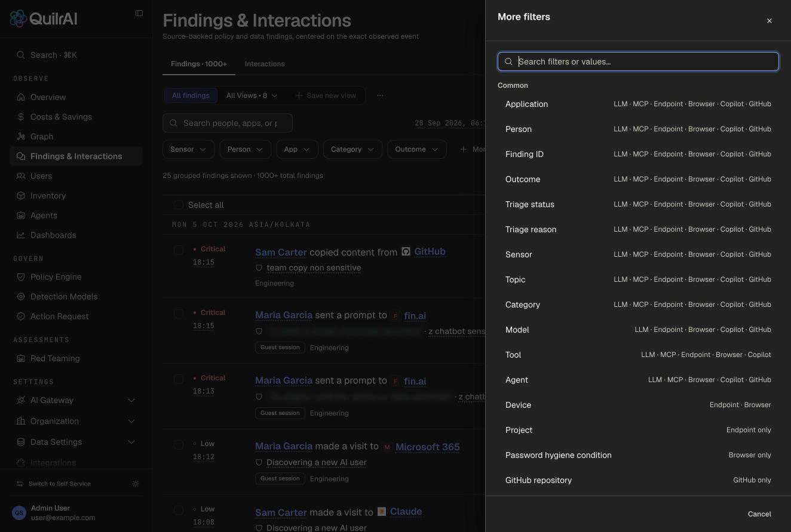Close the More filters panel
791x532 pixels.
click(x=769, y=21)
